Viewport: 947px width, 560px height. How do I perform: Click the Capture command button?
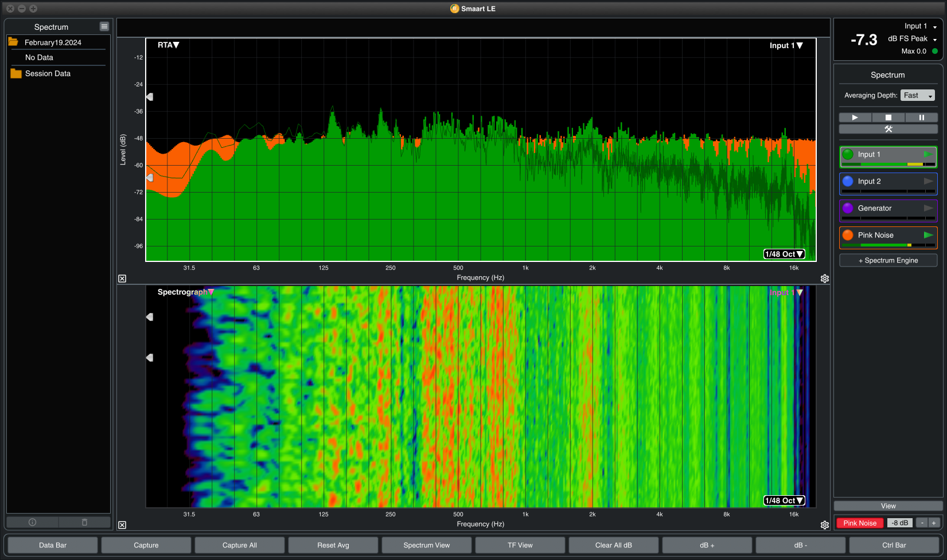click(x=146, y=545)
